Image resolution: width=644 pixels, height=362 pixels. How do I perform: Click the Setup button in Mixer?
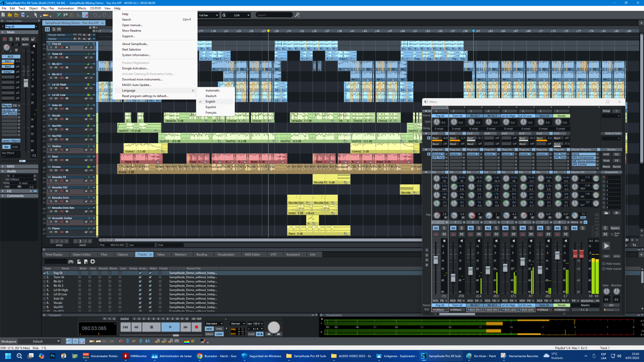pos(606,111)
